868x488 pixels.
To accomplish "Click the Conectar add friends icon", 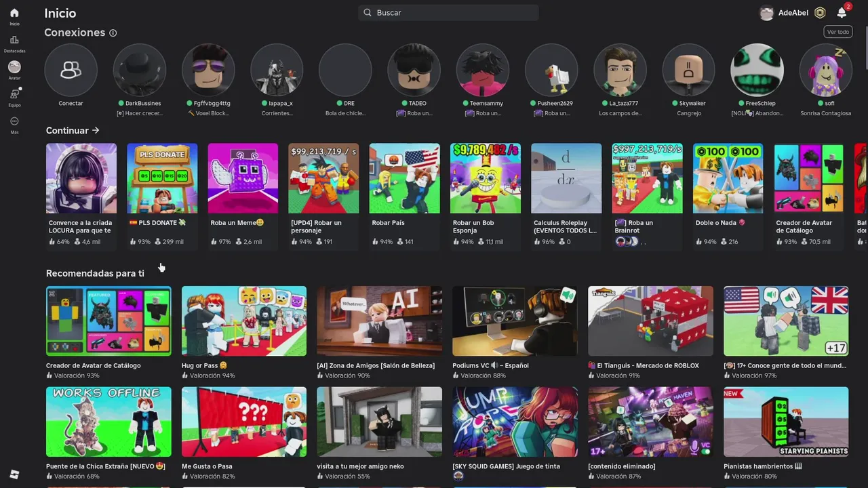I will tap(71, 70).
